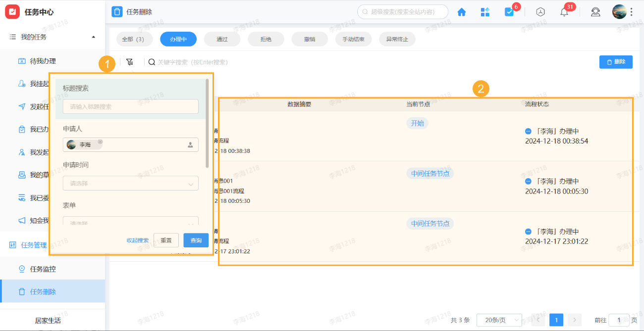Switch to the 通过 filter tab
The height and width of the screenshot is (331, 644).
(x=222, y=39)
